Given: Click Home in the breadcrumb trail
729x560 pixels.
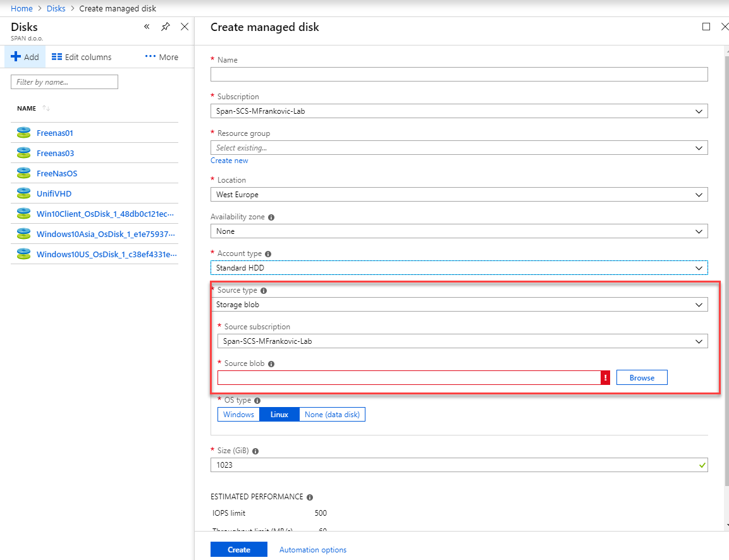Looking at the screenshot, I should coord(22,8).
